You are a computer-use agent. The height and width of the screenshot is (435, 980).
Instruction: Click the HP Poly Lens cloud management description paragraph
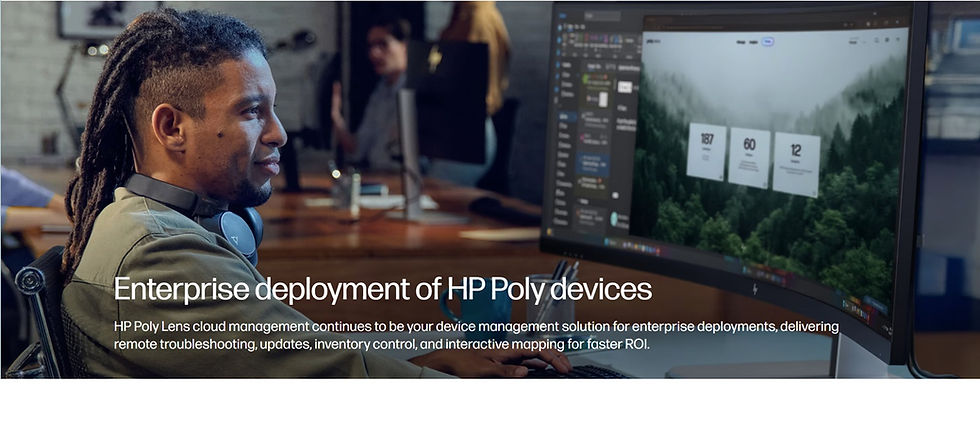pyautogui.click(x=476, y=335)
